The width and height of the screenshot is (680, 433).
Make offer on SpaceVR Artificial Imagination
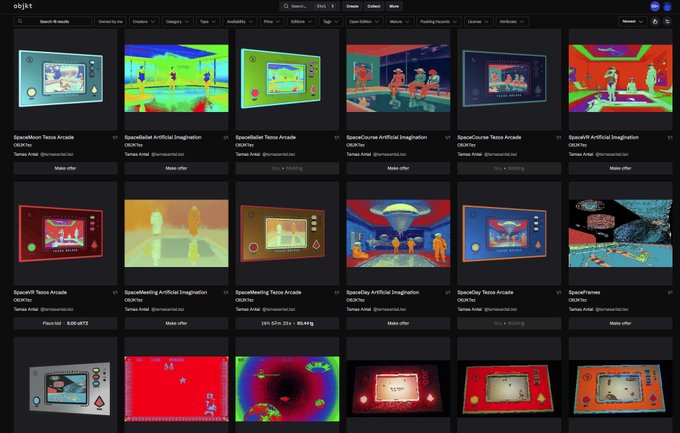point(620,168)
